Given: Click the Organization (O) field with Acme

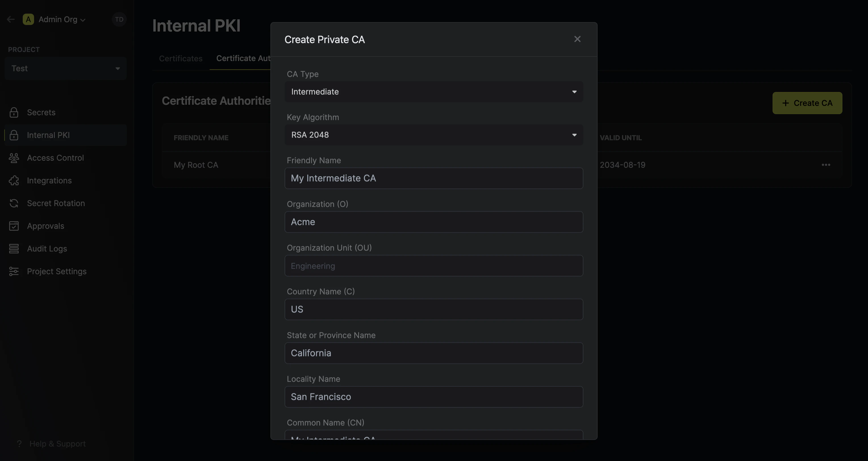Looking at the screenshot, I should [x=434, y=222].
